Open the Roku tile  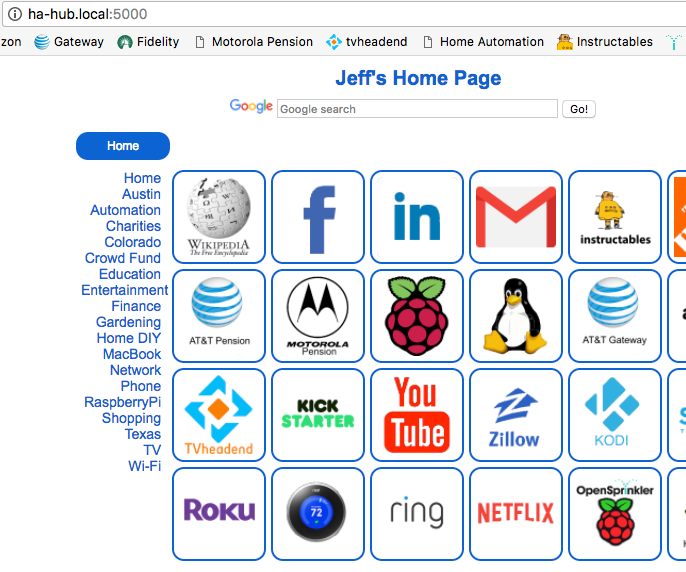point(219,514)
